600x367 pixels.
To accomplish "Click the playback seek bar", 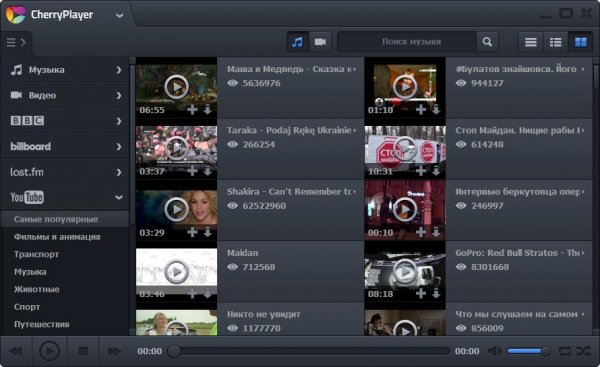I will tap(309, 351).
